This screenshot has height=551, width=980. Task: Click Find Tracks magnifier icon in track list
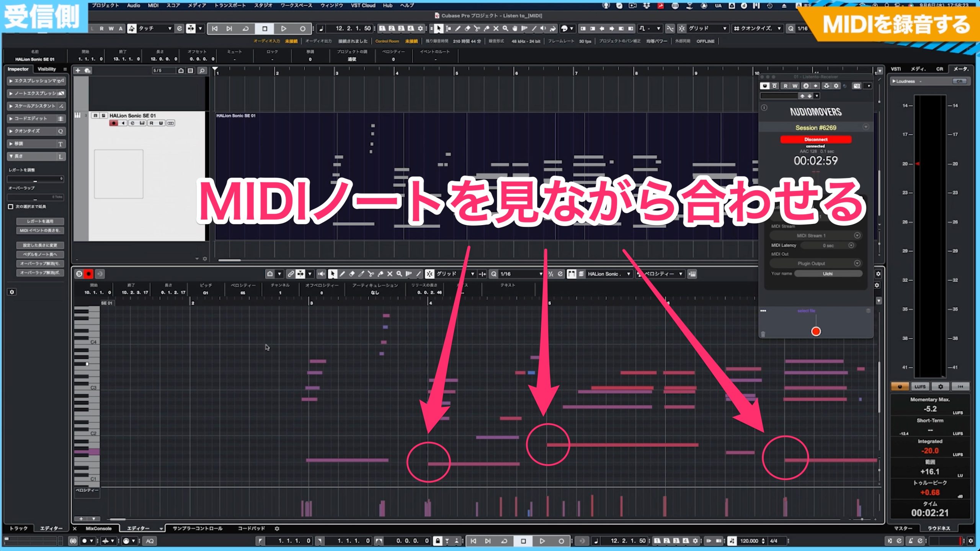pyautogui.click(x=202, y=70)
